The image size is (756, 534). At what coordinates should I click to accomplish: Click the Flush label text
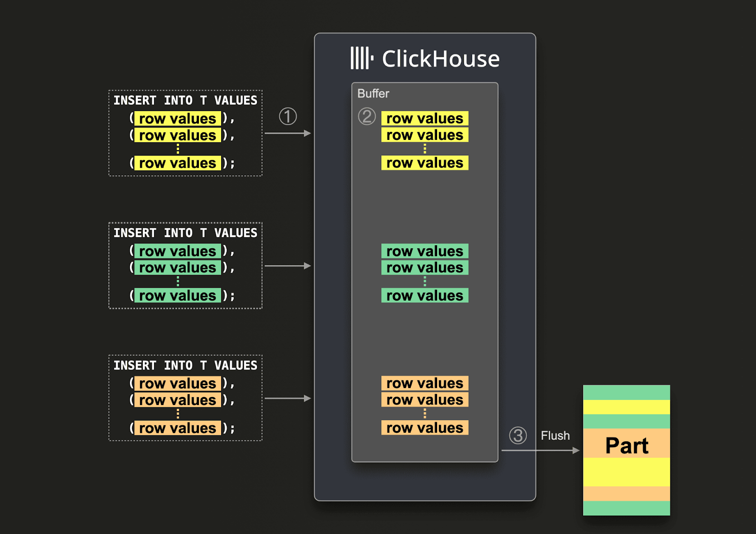pyautogui.click(x=555, y=436)
